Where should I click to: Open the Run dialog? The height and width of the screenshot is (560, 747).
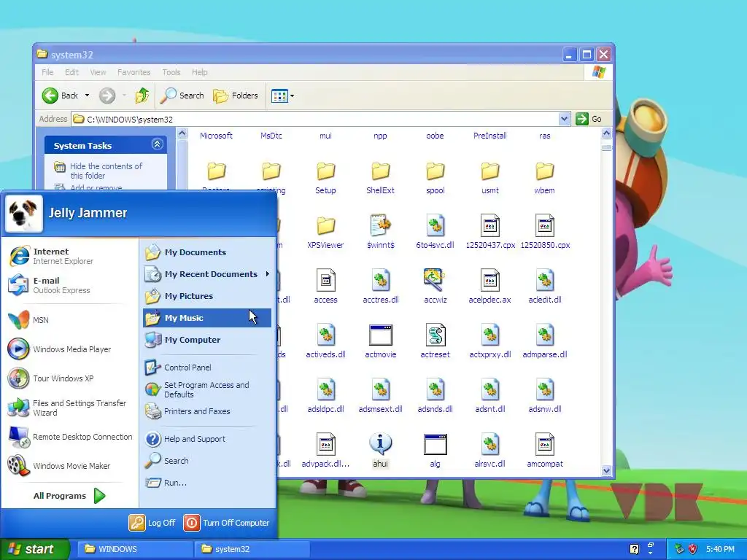166,483
